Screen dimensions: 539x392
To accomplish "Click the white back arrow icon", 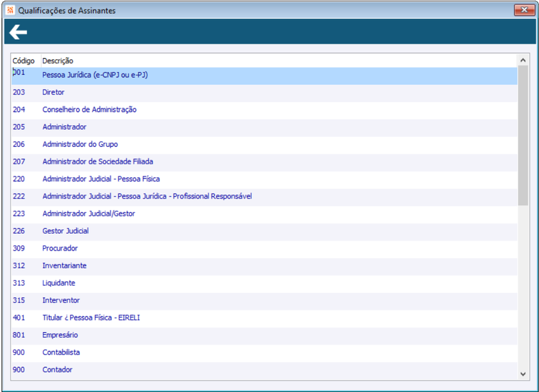I will (x=18, y=32).
